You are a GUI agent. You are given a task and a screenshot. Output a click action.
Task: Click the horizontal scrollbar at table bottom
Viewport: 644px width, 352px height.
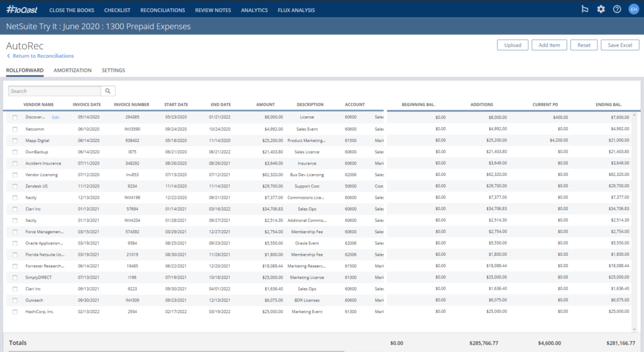coord(177,351)
